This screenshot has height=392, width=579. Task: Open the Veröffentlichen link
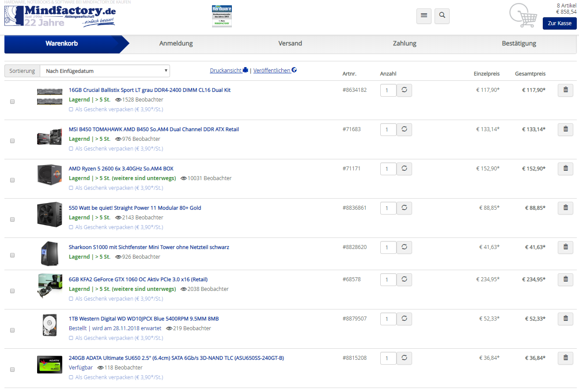point(275,70)
